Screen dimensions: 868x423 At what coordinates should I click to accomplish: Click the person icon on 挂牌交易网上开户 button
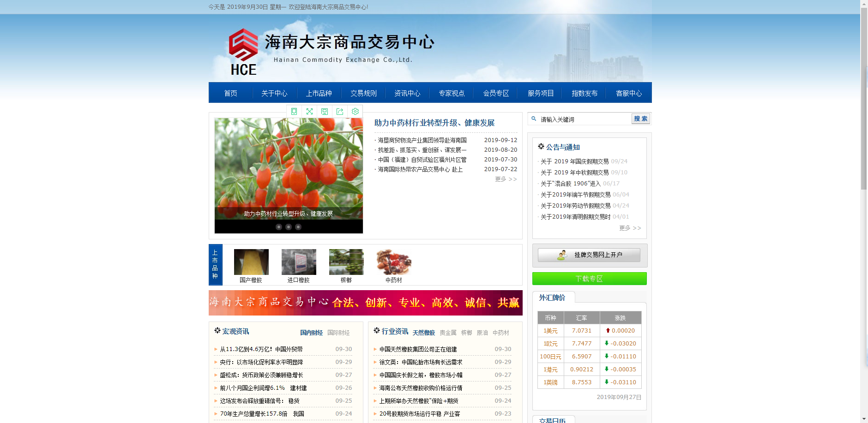coord(562,255)
